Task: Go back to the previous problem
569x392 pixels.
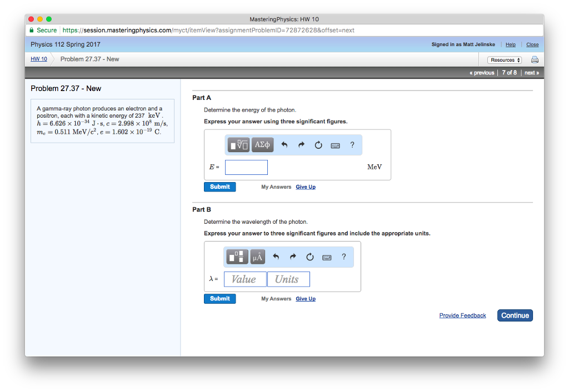Action: click(x=483, y=73)
